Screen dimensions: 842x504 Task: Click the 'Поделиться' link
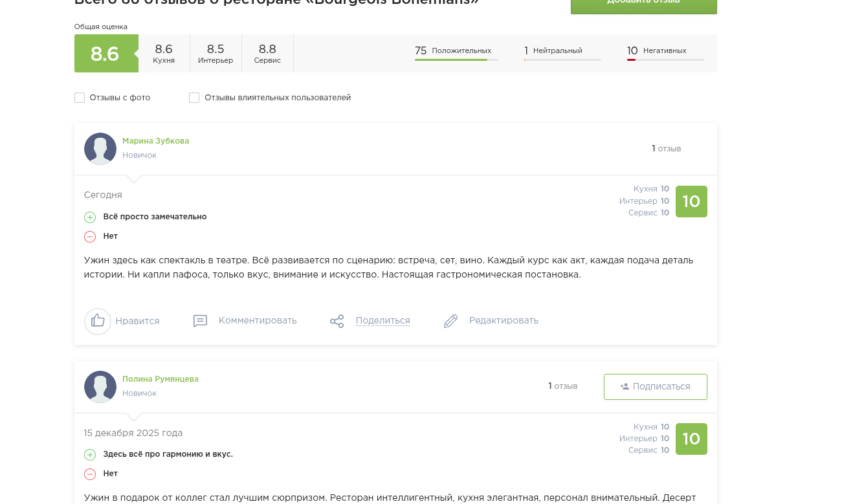click(x=383, y=320)
